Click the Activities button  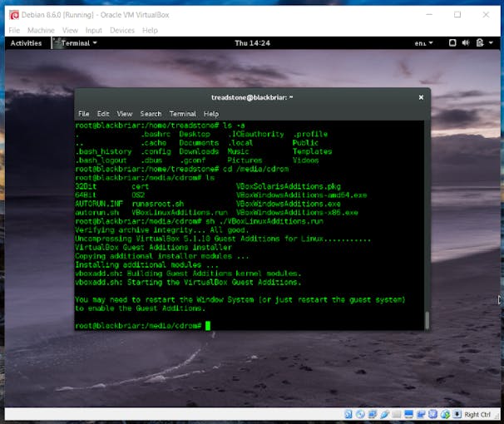26,43
